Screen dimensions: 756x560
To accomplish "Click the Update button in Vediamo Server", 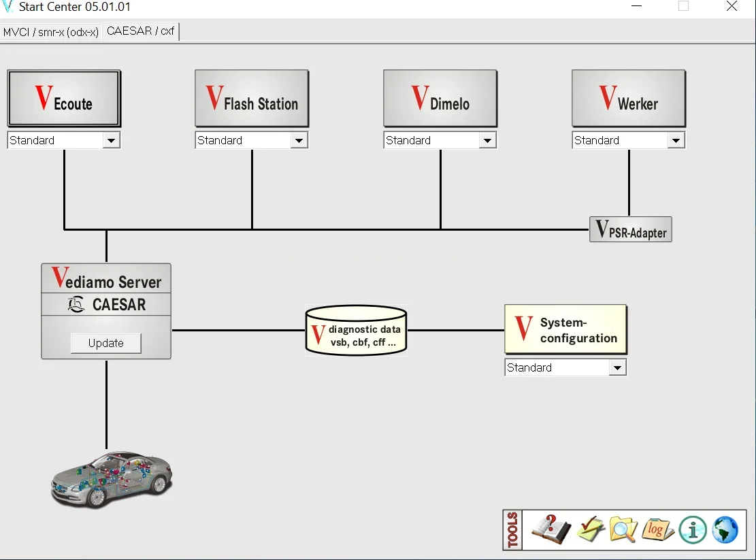I will pos(106,343).
